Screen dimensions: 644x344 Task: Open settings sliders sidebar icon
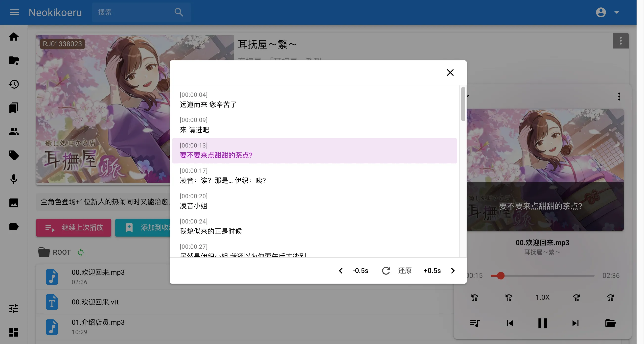(x=14, y=308)
